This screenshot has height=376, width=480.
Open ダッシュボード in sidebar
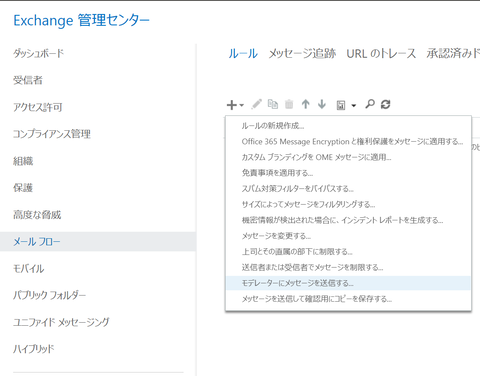(38, 53)
